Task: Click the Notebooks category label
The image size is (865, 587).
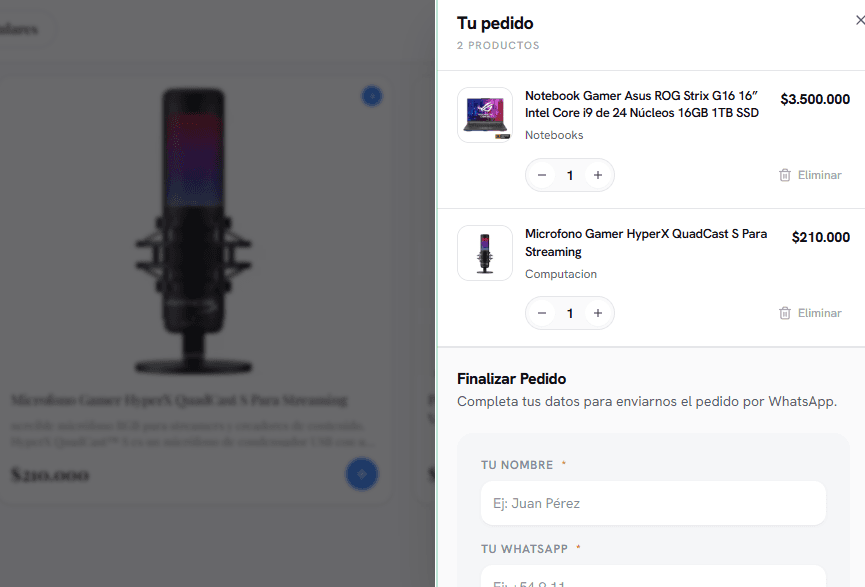Action: click(554, 135)
